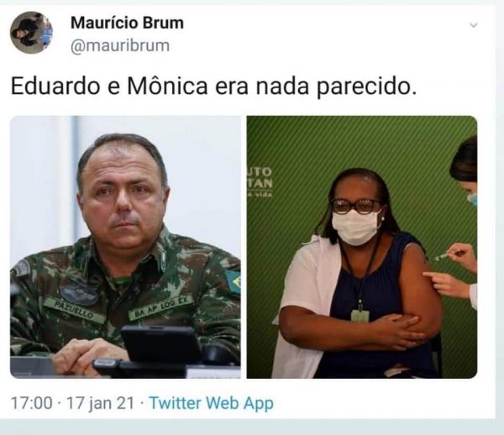
Task: Click the woman's white face mask
Action: click(x=356, y=227)
